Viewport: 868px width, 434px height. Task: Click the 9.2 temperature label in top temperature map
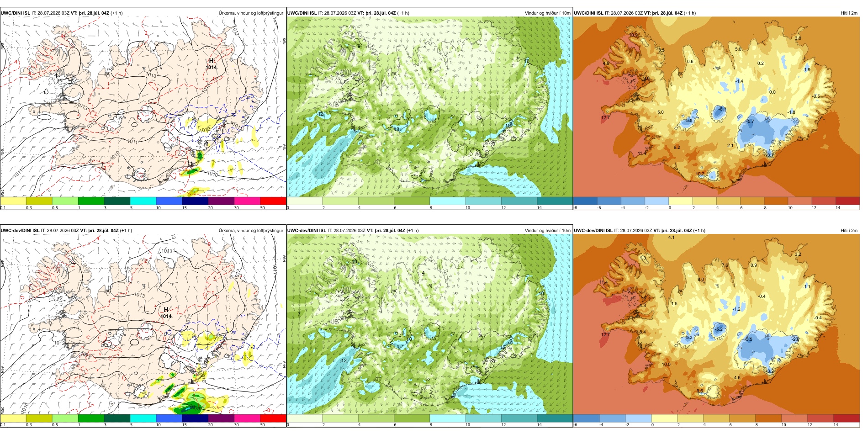tap(677, 148)
